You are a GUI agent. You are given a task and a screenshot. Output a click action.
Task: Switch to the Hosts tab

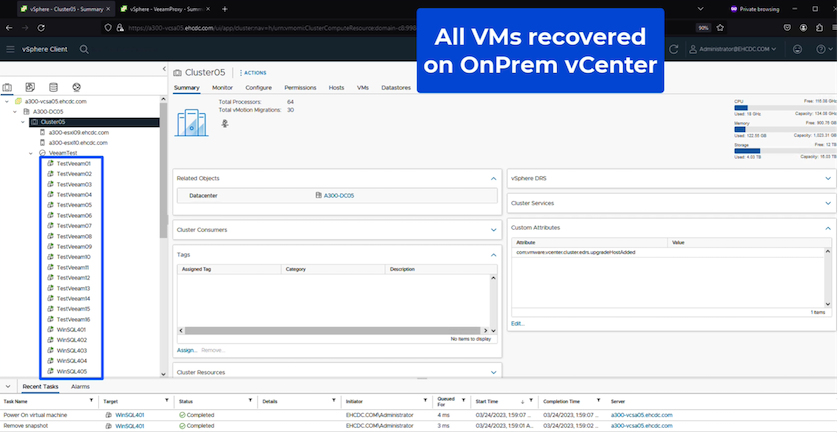[x=336, y=88]
